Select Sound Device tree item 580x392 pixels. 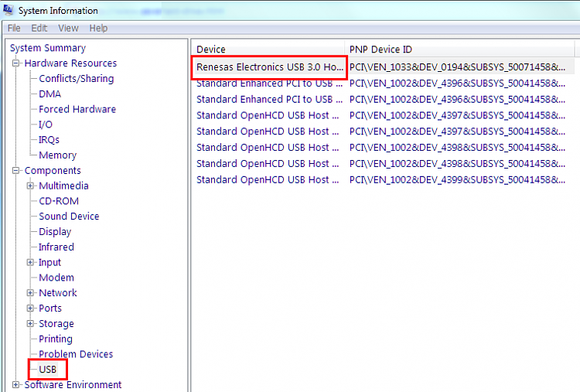click(x=69, y=216)
